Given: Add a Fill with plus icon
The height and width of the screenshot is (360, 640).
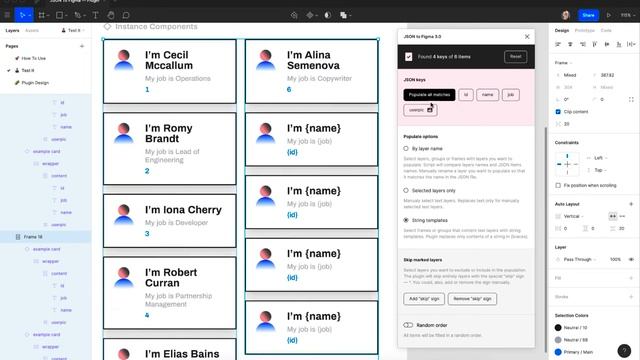Looking at the screenshot, I should (x=631, y=278).
